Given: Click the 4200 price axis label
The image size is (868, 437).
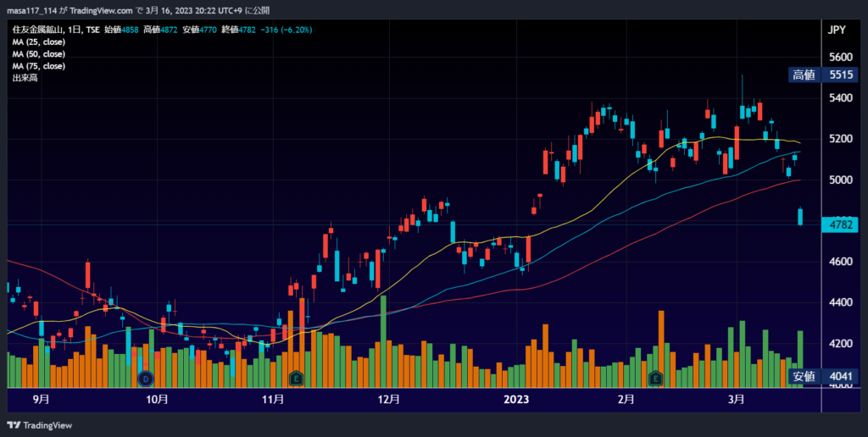Looking at the screenshot, I should (841, 344).
